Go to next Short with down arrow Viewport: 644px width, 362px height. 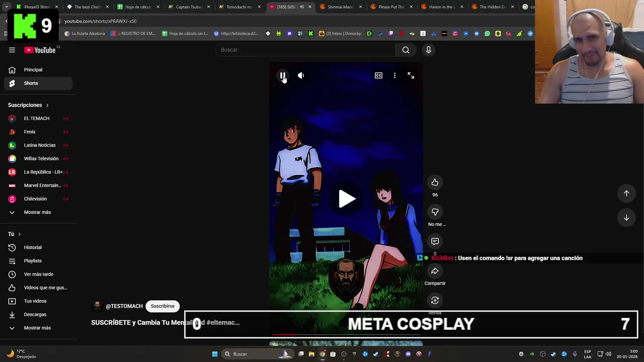(626, 218)
